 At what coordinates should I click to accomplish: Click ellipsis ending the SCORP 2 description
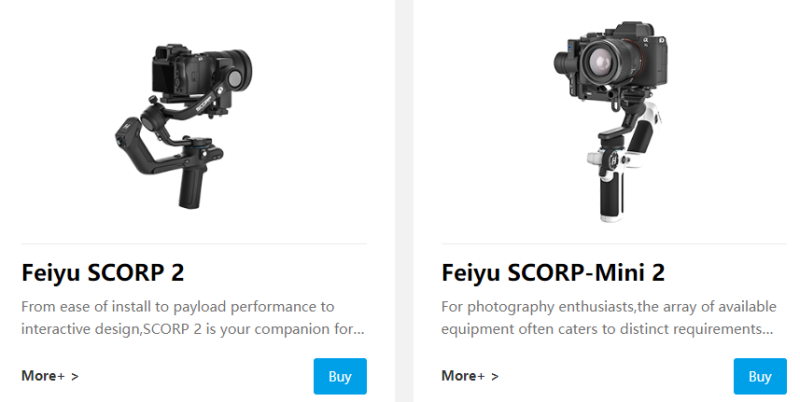pyautogui.click(x=359, y=330)
